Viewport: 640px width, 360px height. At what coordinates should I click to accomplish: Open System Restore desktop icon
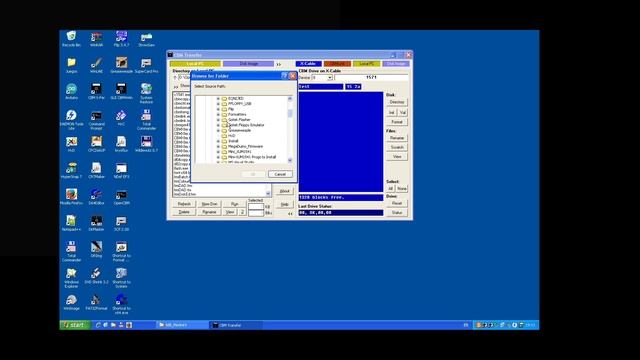point(146,93)
